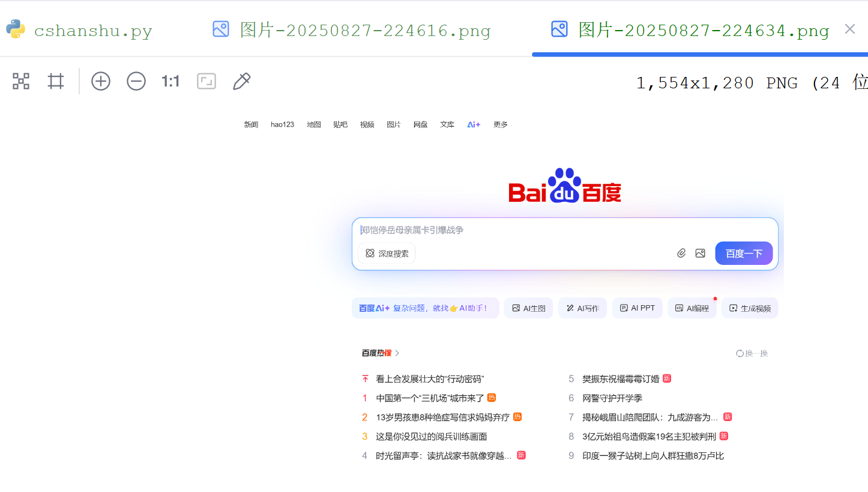Viewport: 868px width, 492px height.
Task: Click the 视频 nav link in the image
Action: [367, 124]
